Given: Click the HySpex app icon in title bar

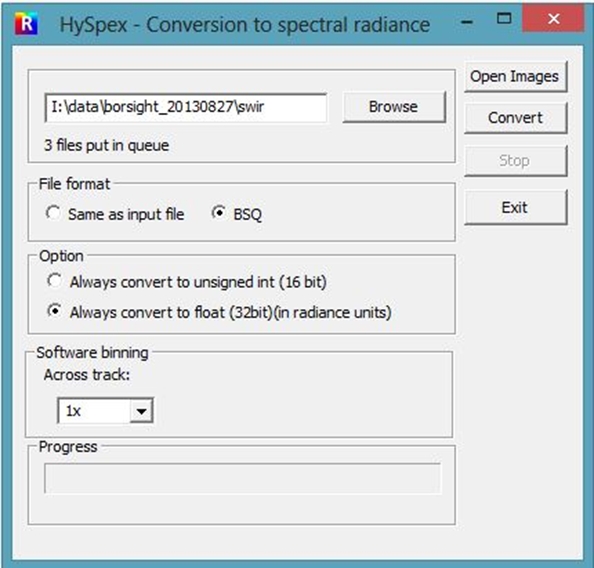Looking at the screenshot, I should tap(26, 23).
